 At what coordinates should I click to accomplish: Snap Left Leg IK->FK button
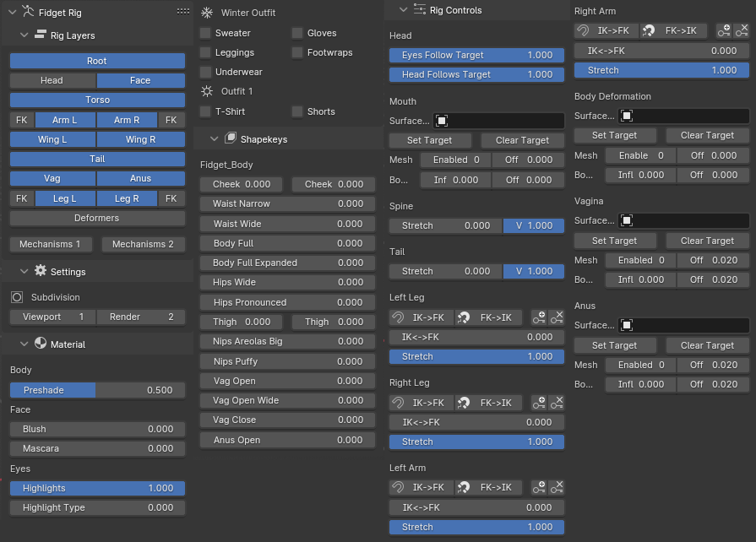(x=422, y=317)
